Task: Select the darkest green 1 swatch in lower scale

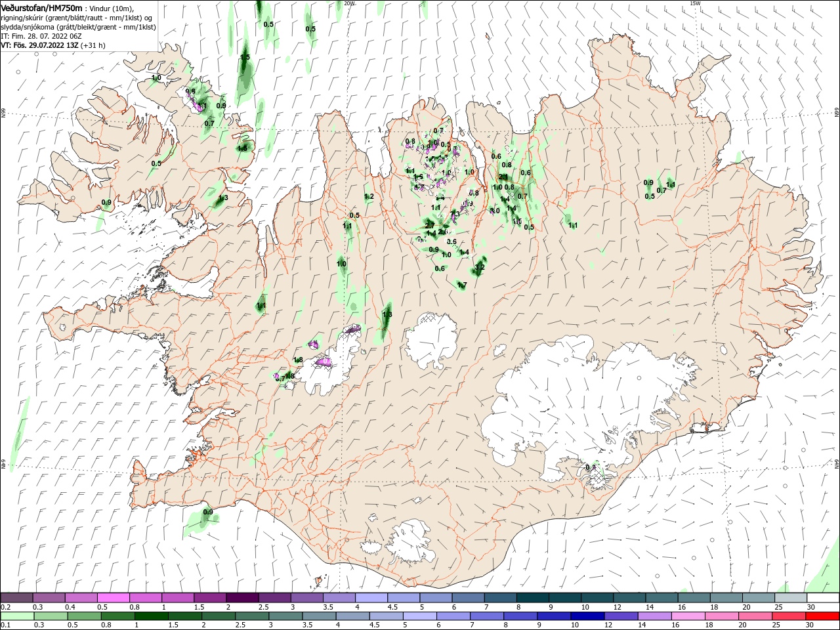Action: (151, 616)
